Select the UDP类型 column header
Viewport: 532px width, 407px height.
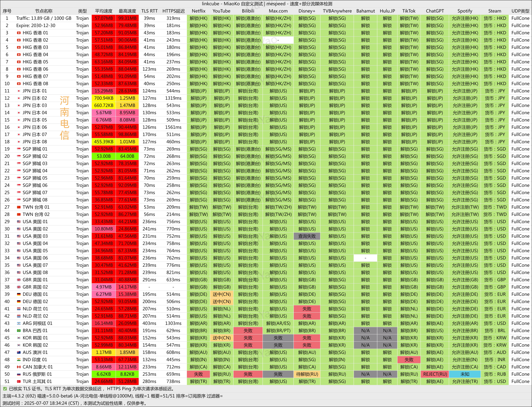click(x=520, y=11)
